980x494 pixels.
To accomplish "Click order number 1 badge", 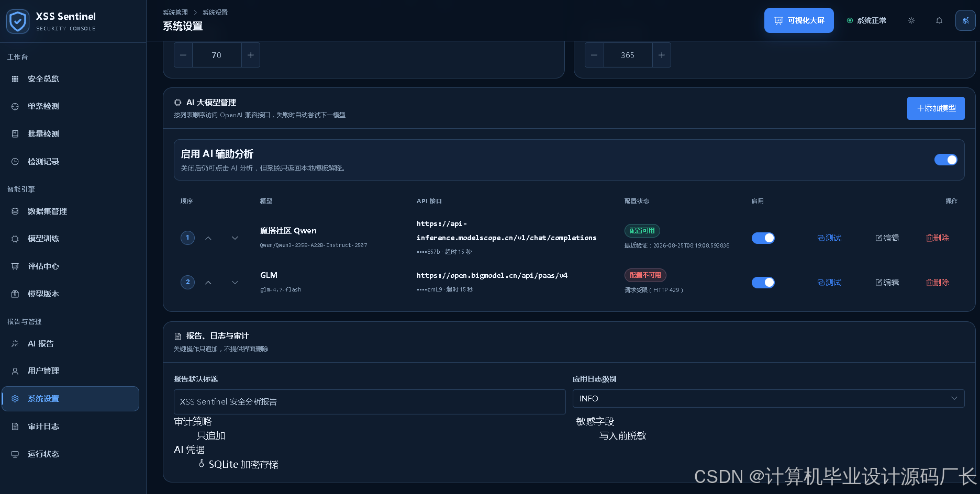I will (188, 238).
